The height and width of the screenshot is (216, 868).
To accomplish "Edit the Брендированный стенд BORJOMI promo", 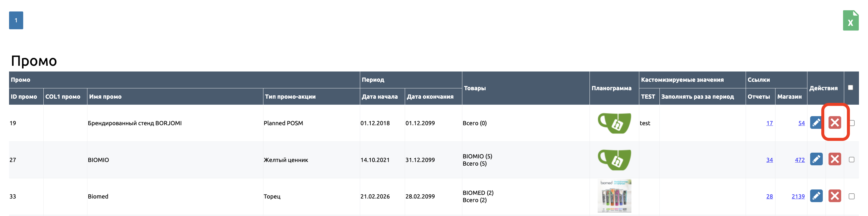I will 816,122.
